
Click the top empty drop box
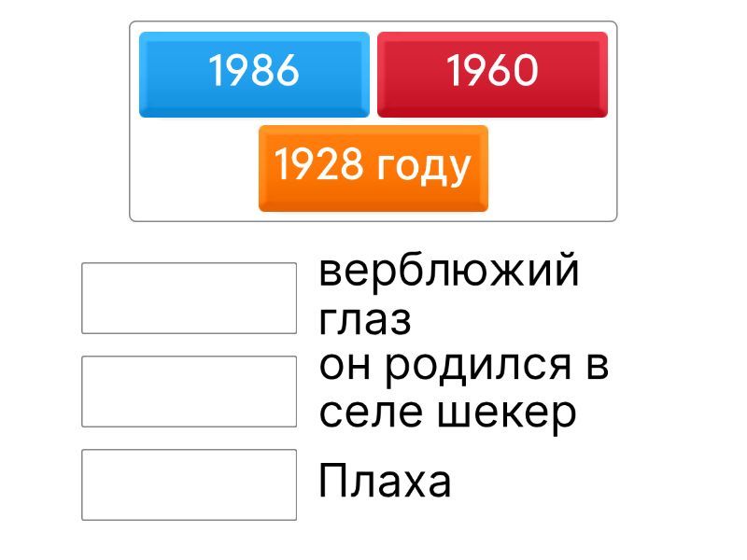(189, 298)
